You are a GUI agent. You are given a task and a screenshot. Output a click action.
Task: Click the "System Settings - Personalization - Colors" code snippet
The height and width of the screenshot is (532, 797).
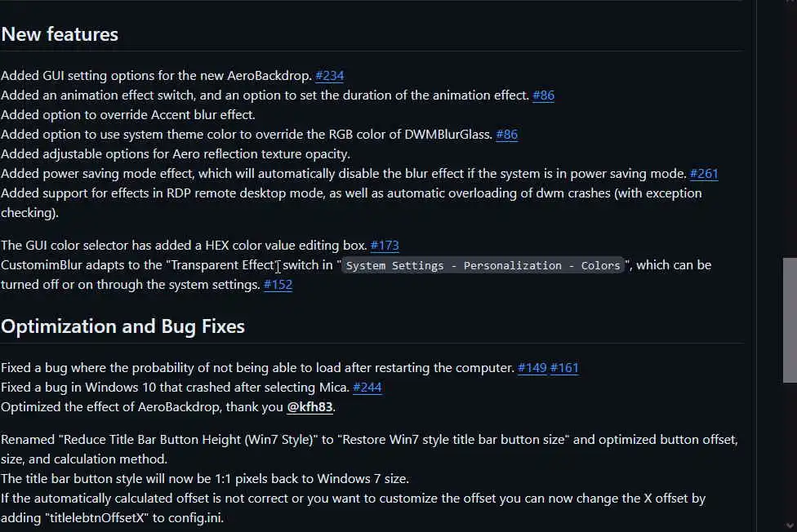[483, 266]
